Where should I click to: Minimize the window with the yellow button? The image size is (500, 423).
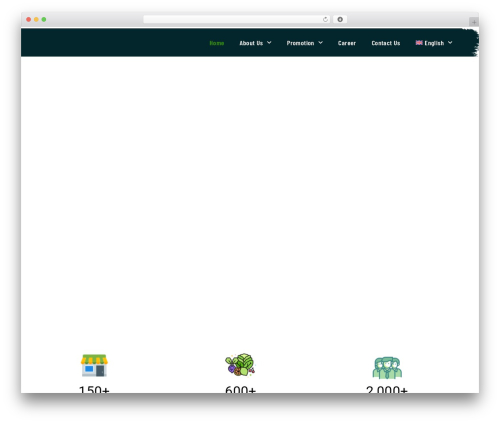(36, 19)
